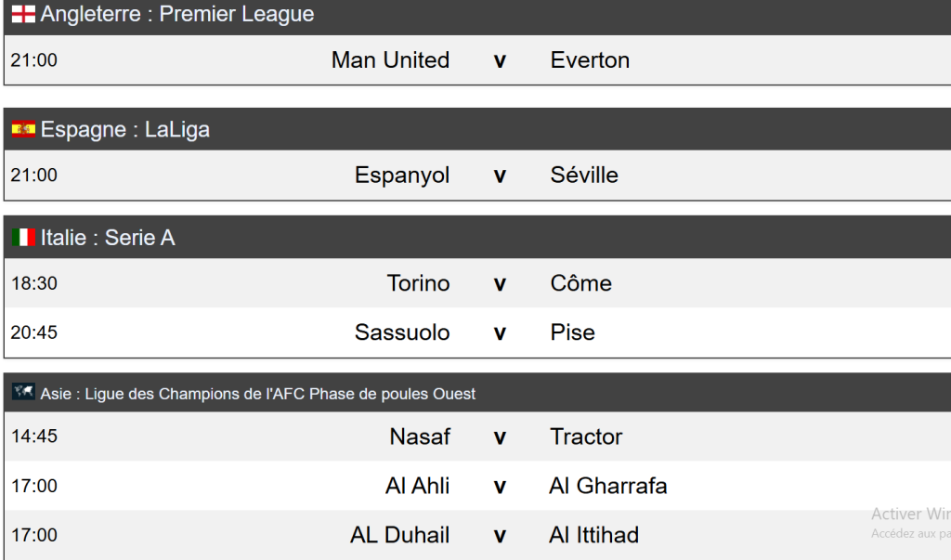Select the Everton team name
Screen dimensions: 951x560
click(x=590, y=60)
